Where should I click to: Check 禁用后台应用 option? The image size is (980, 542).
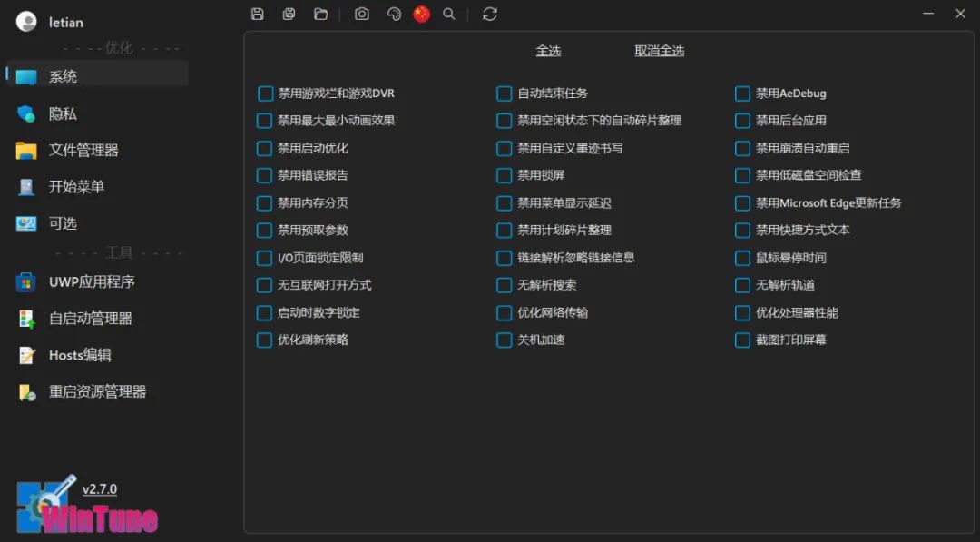pos(742,121)
